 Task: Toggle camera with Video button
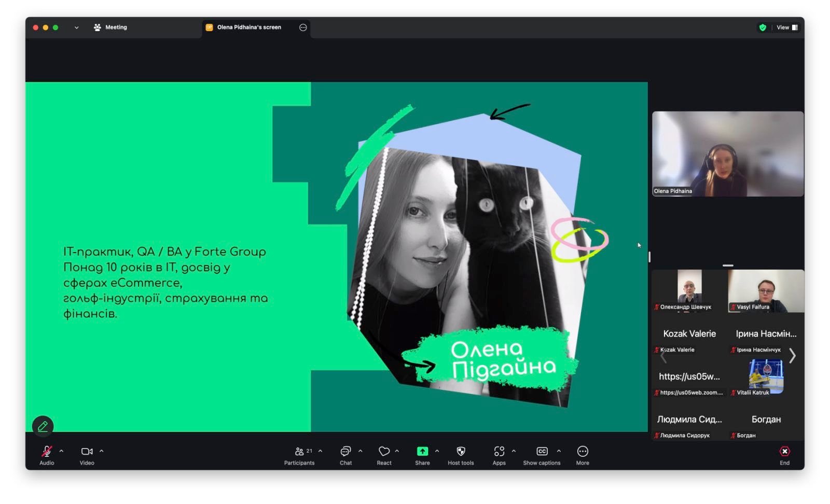click(87, 455)
